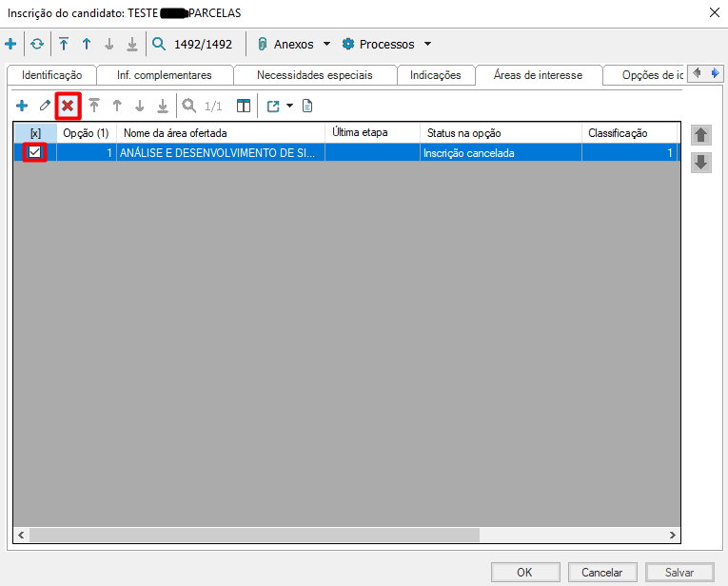Switch to the Identificação tab

[52, 75]
